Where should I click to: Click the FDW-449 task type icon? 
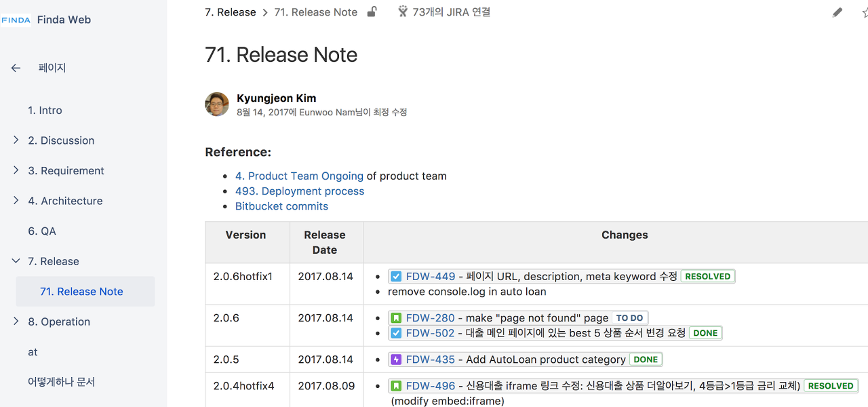click(396, 277)
